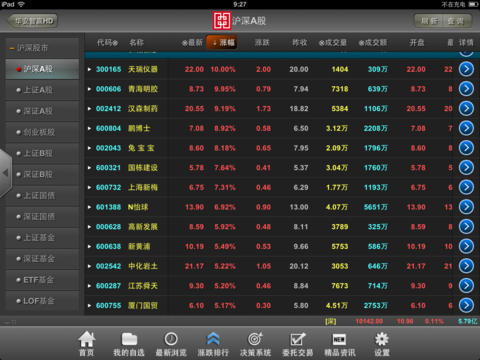Open details arrow for 江苏舜天
The image size is (480, 360).
click(x=466, y=285)
